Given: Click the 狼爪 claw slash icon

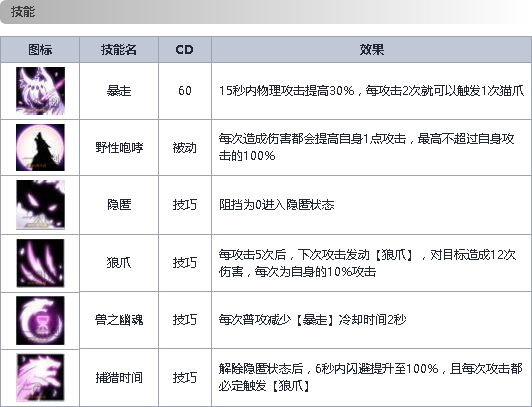Looking at the screenshot, I should 40,263.
